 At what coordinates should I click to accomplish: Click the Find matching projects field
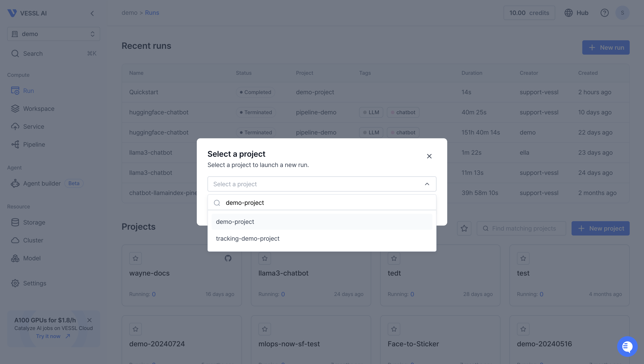521,228
